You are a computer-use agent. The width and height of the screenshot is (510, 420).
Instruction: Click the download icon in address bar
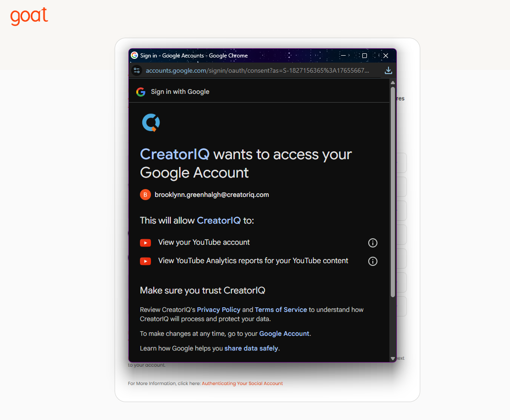pyautogui.click(x=388, y=70)
